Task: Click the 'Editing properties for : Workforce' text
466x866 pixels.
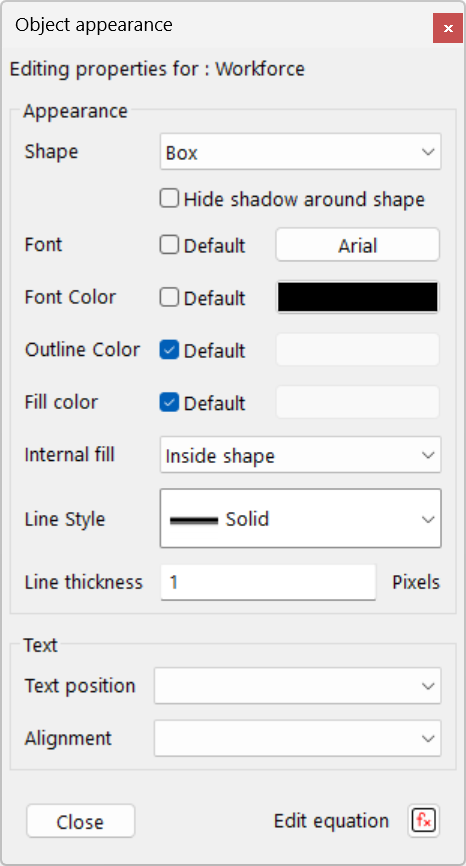Action: tap(157, 70)
